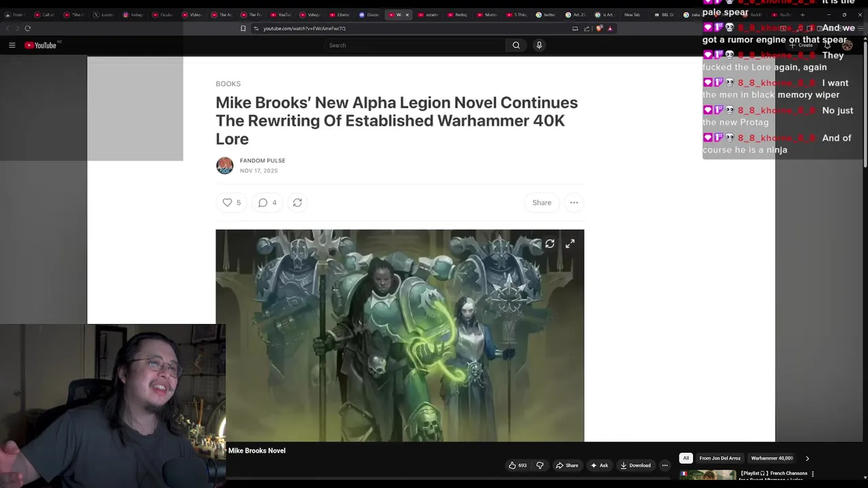868x488 pixels.
Task: Click the browser address bar URL
Action: tap(304, 28)
